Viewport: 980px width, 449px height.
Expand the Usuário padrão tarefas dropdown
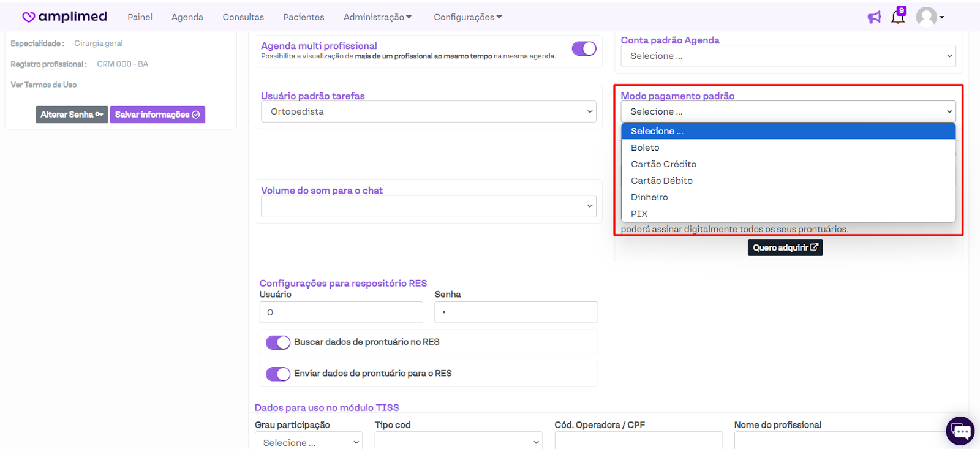coord(428,111)
